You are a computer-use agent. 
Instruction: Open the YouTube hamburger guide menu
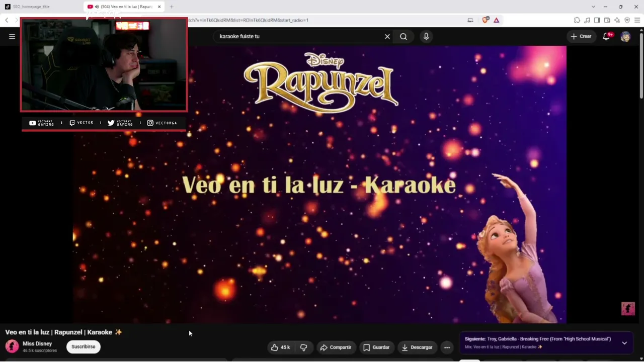tap(12, 36)
